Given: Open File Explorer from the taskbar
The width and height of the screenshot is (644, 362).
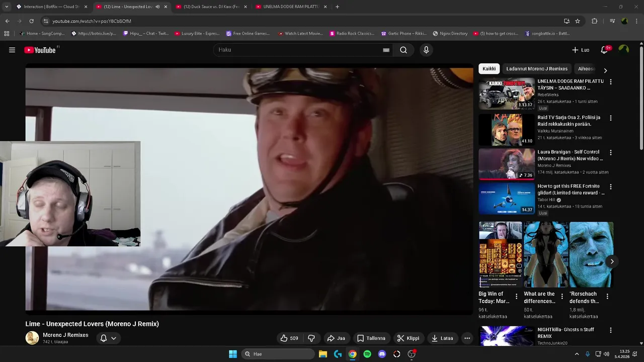Looking at the screenshot, I should (x=323, y=354).
